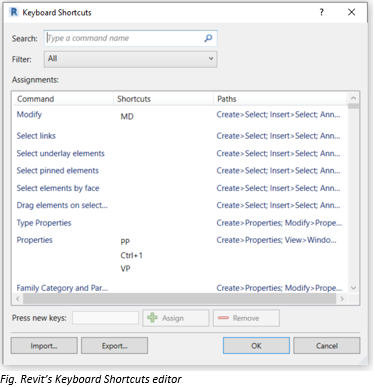Click the green plus Assign icon
This screenshot has width=375, height=387.
click(152, 318)
